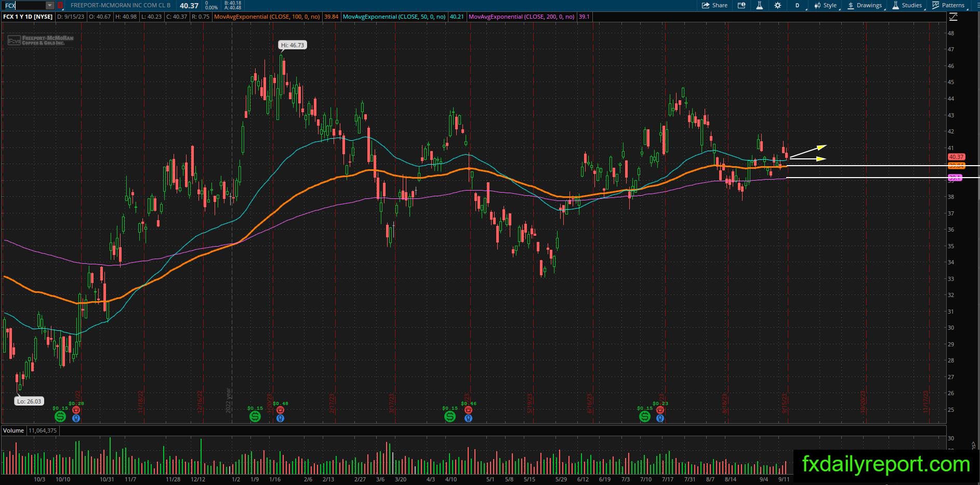Click the 'D: 9/15/23' date value
Image resolution: width=980 pixels, height=485 pixels.
pos(71,17)
